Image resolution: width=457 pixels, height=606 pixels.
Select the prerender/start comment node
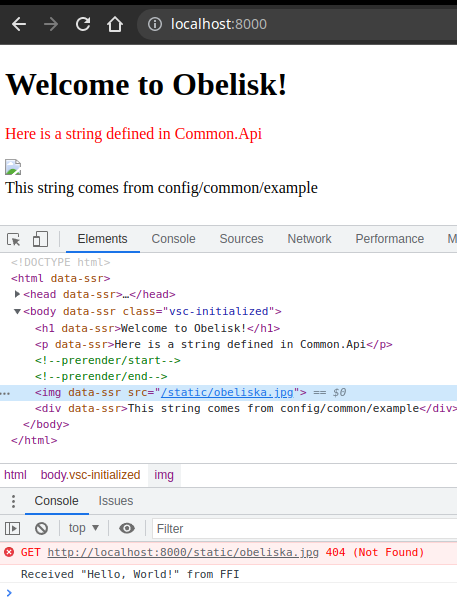[x=107, y=361]
